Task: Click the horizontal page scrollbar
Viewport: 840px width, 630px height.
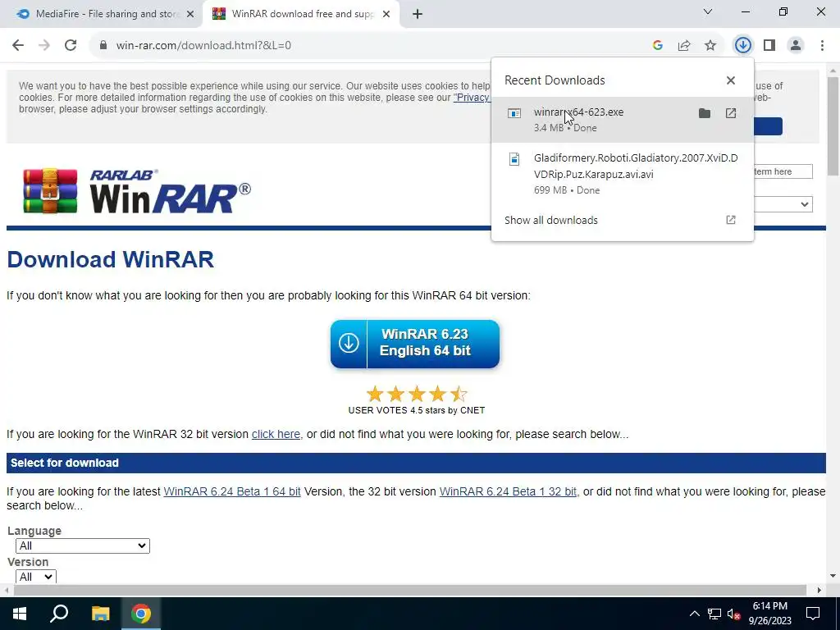Action: [410, 590]
